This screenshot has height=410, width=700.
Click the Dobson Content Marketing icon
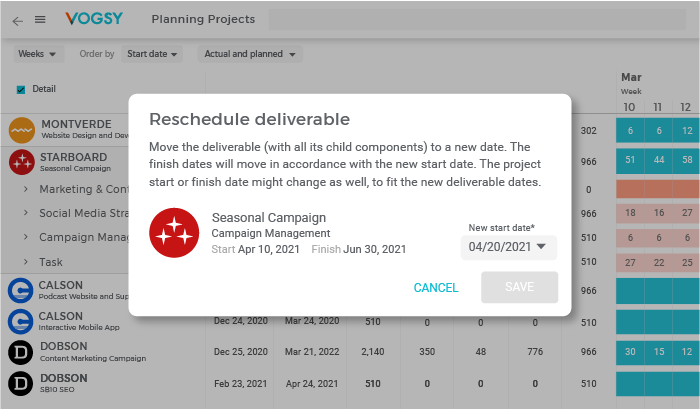(x=22, y=352)
